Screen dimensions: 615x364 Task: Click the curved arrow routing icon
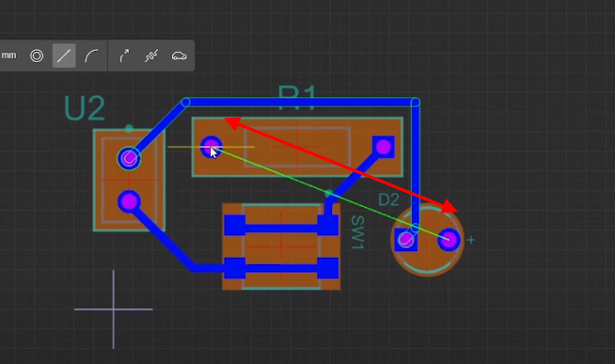pos(124,55)
